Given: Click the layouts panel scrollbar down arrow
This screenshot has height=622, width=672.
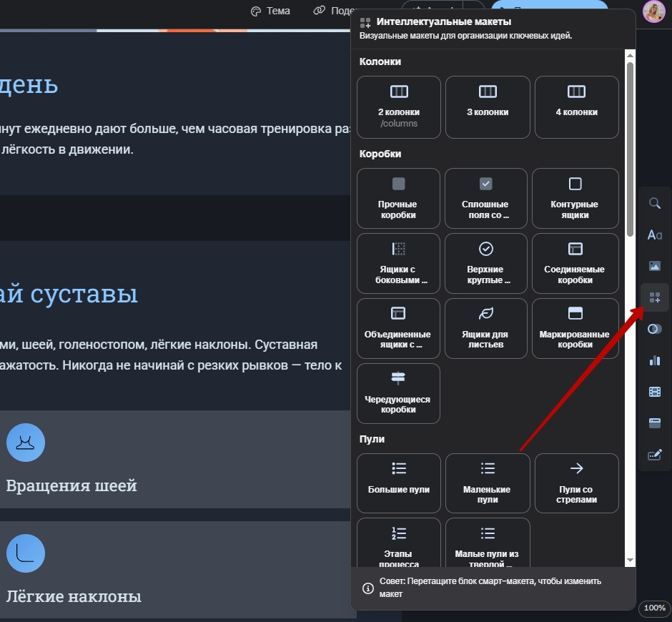Looking at the screenshot, I should (630, 560).
